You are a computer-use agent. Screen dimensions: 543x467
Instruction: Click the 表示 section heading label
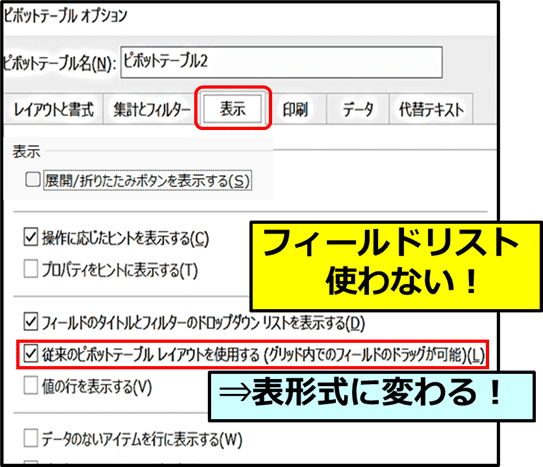pyautogui.click(x=26, y=152)
